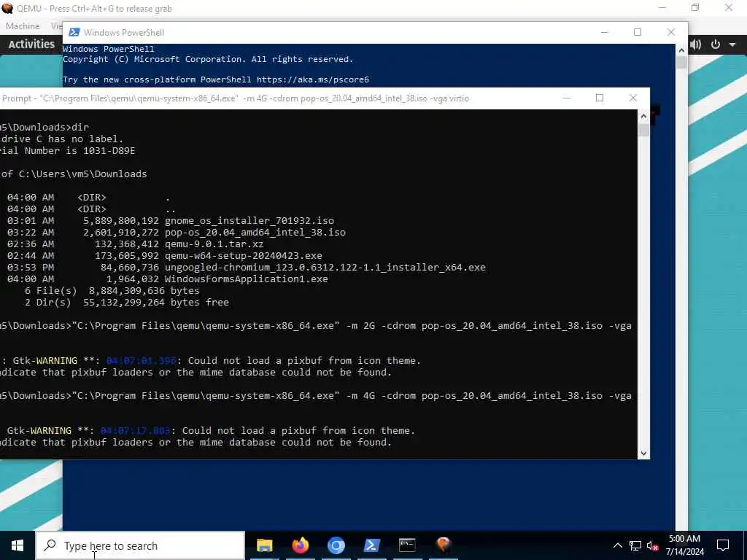Open File Explorer from the taskbar
The width and height of the screenshot is (747, 560).
coord(264,545)
